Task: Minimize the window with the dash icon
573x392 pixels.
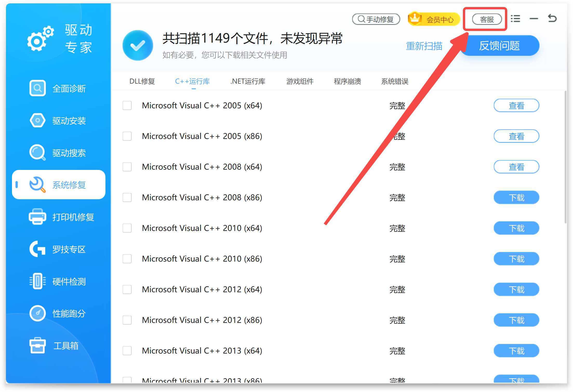Action: coord(534,19)
